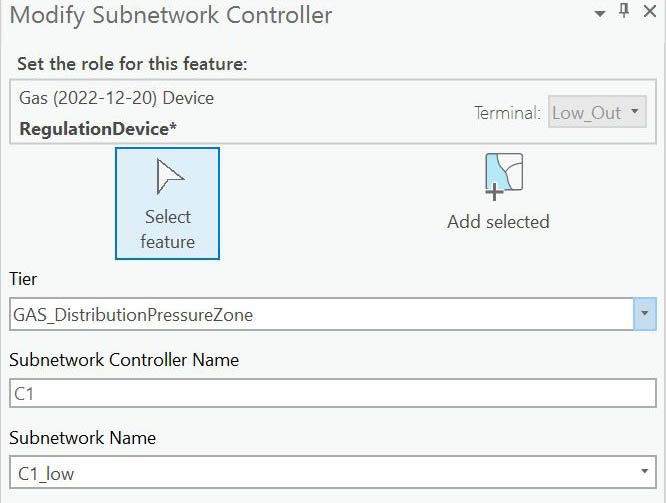Viewport: 666px width, 503px height.
Task: Click the Modify Subnetwork Controller pane title
Action: (171, 15)
